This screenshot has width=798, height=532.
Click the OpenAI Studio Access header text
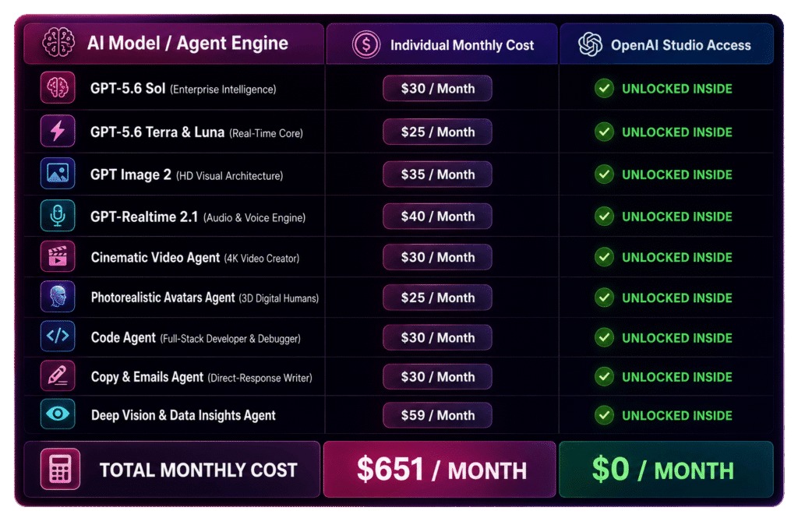tap(681, 45)
